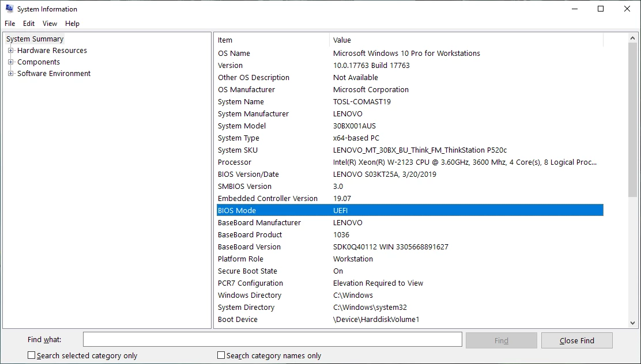Click the value \Device\HarddiskVolume1
Viewport: 641px width, 364px height.
point(376,320)
